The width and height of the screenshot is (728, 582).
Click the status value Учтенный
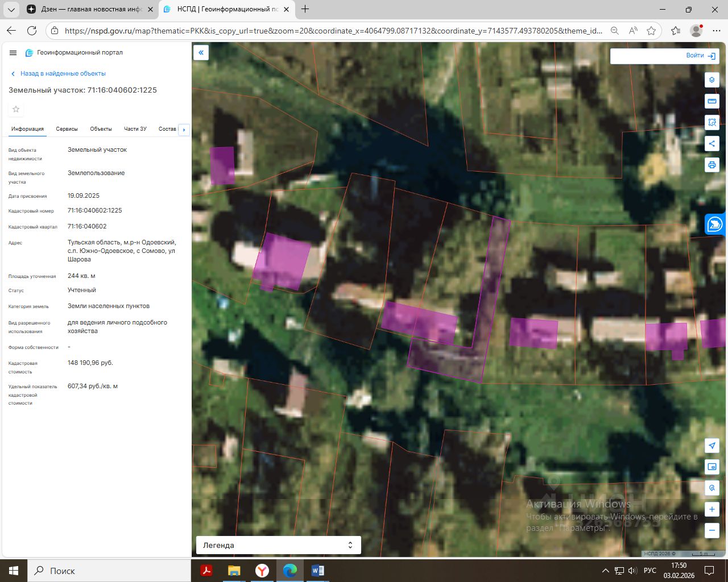click(82, 290)
